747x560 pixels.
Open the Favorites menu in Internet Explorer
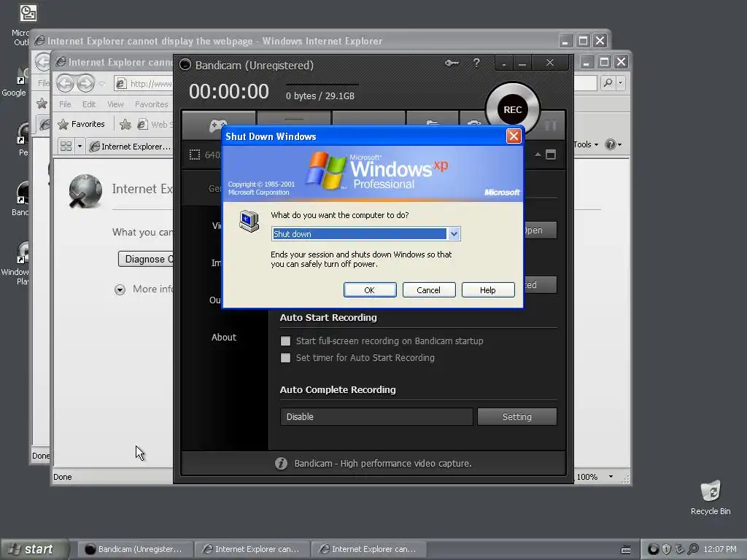click(x=152, y=104)
